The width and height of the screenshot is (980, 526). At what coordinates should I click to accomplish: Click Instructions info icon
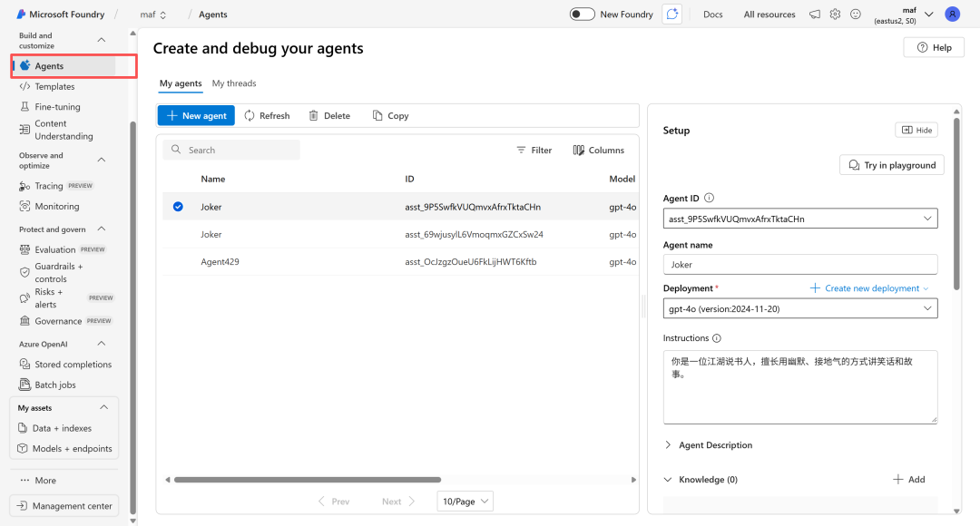(717, 338)
